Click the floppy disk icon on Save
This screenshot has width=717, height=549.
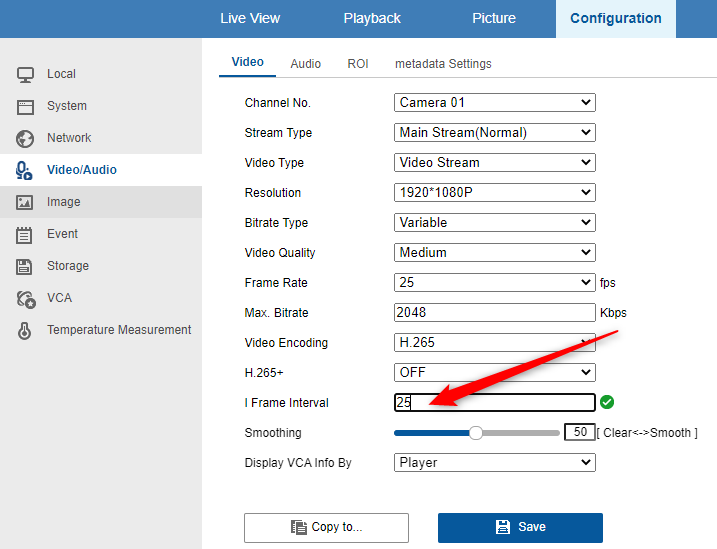(503, 527)
